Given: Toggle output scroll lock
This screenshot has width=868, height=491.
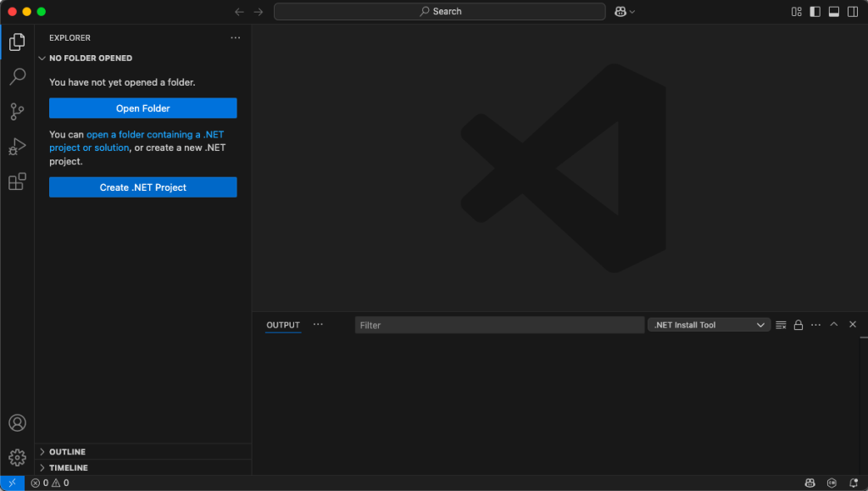Looking at the screenshot, I should pos(798,325).
